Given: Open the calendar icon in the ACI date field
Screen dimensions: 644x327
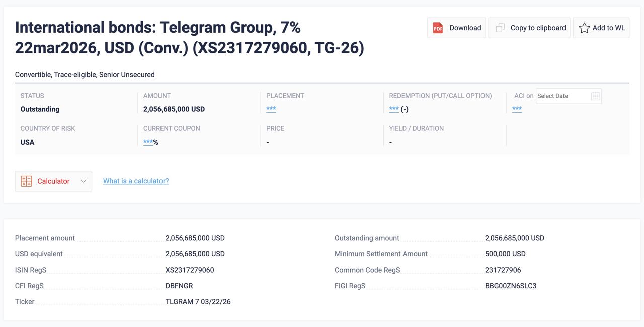Looking at the screenshot, I should point(595,96).
